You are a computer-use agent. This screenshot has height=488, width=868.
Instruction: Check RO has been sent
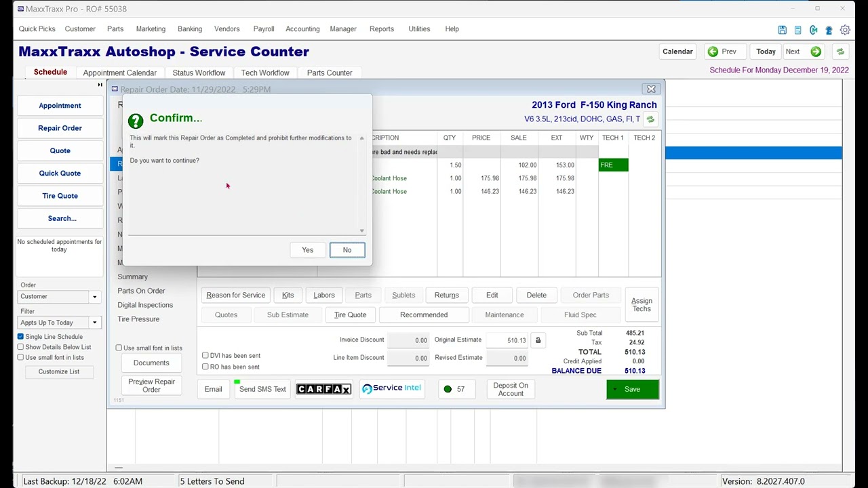[x=205, y=367]
